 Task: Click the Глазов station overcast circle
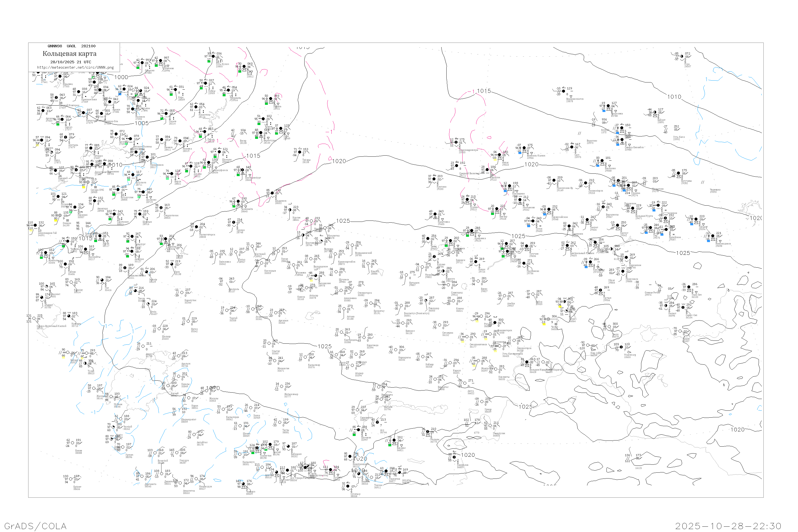pyautogui.click(x=166, y=114)
